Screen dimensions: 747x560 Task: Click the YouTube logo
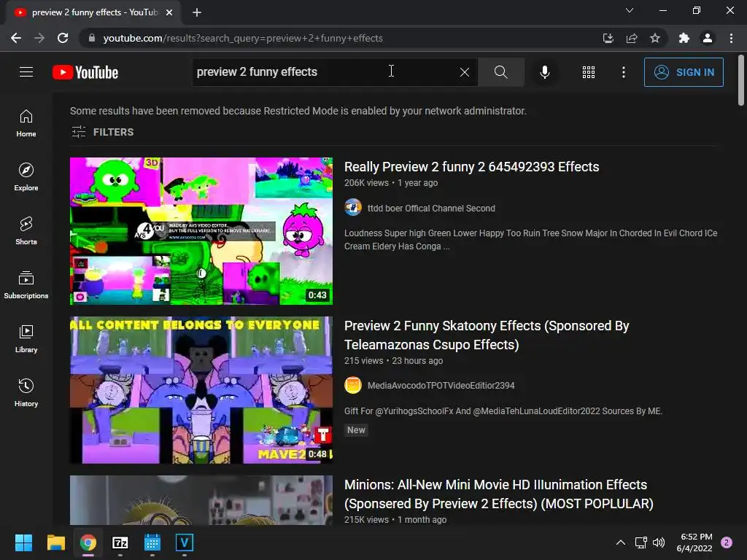(x=85, y=72)
